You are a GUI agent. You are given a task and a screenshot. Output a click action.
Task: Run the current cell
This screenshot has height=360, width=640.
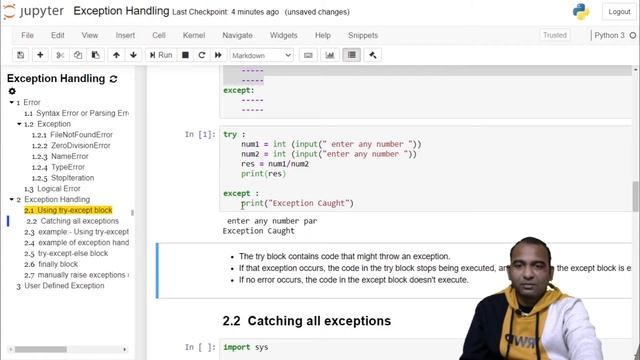coord(161,55)
